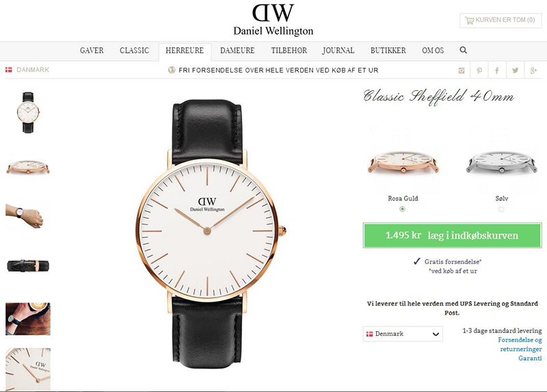The height and width of the screenshot is (392, 547).
Task: Open Forsendelse og returneringer link
Action: pyautogui.click(x=520, y=344)
